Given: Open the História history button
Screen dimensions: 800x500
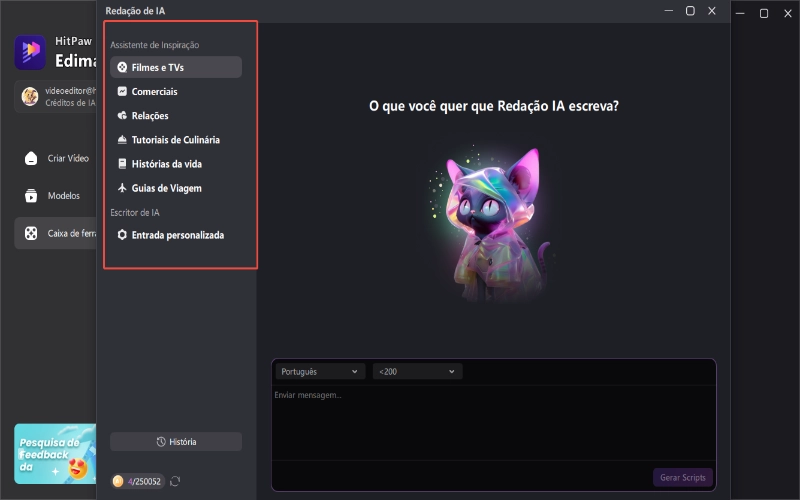Looking at the screenshot, I should pos(176,442).
